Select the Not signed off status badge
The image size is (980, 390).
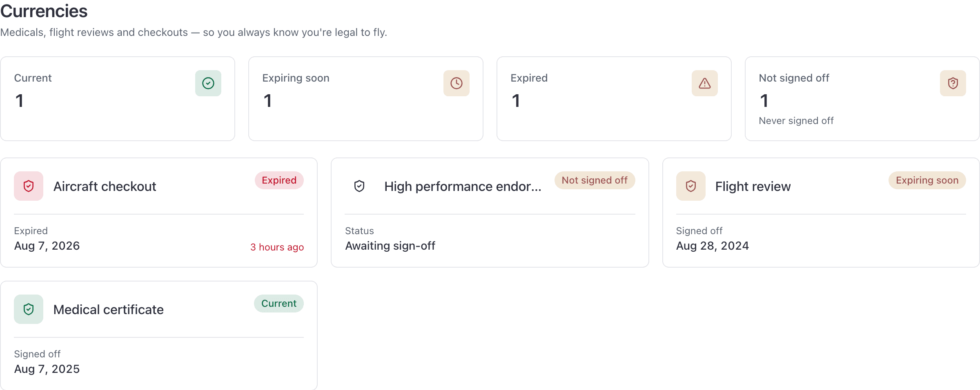[595, 180]
